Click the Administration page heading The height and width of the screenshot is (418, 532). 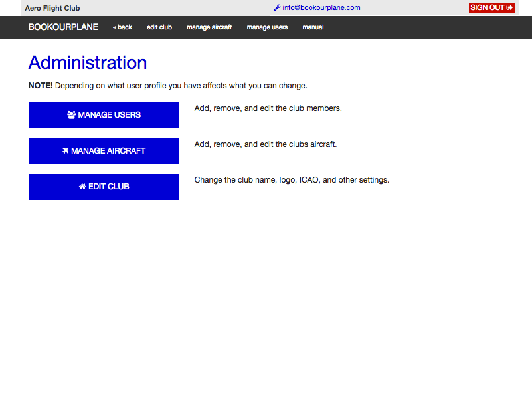[88, 63]
